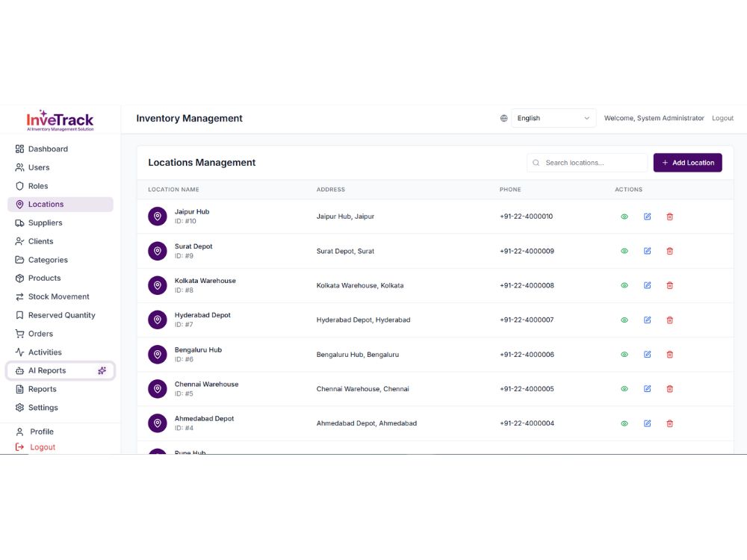Click Ahmedabad Depot pin icon
The width and height of the screenshot is (747, 560).
tap(157, 423)
